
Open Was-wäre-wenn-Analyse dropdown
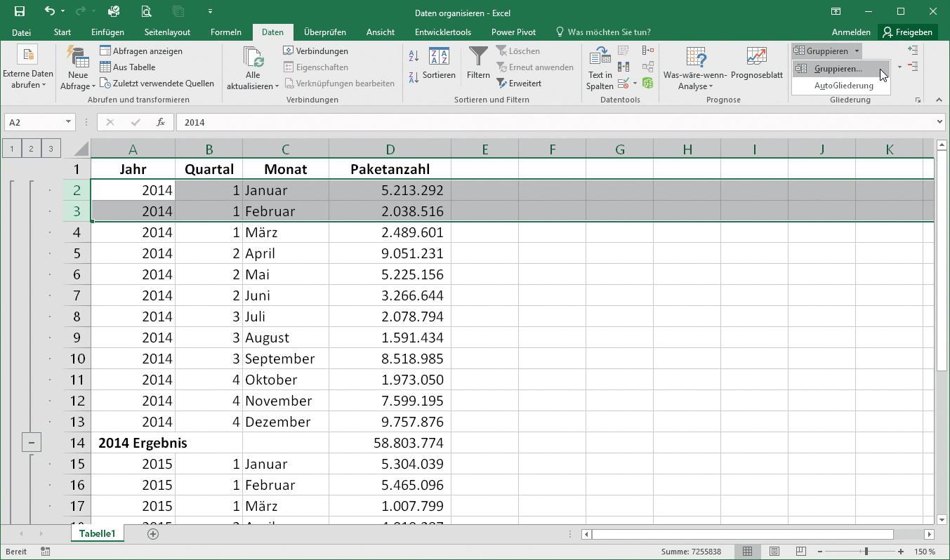pyautogui.click(x=695, y=69)
